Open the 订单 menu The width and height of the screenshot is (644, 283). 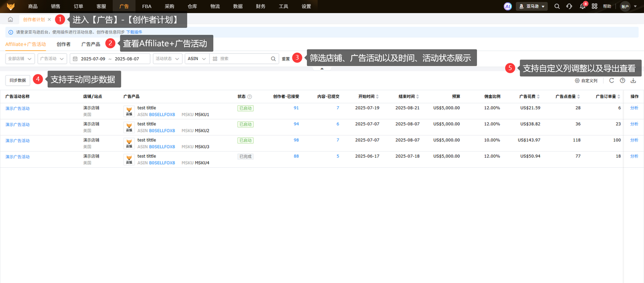[x=78, y=6]
